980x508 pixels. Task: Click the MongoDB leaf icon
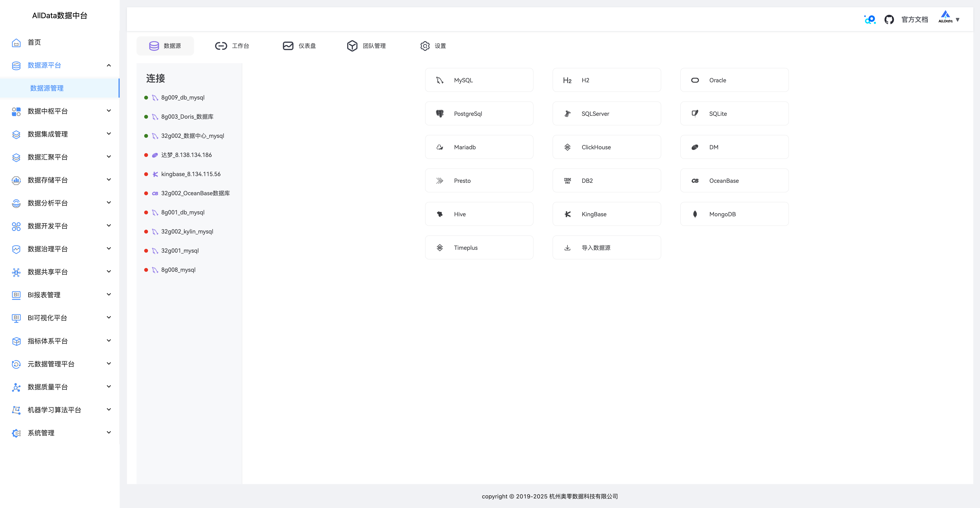pyautogui.click(x=695, y=214)
